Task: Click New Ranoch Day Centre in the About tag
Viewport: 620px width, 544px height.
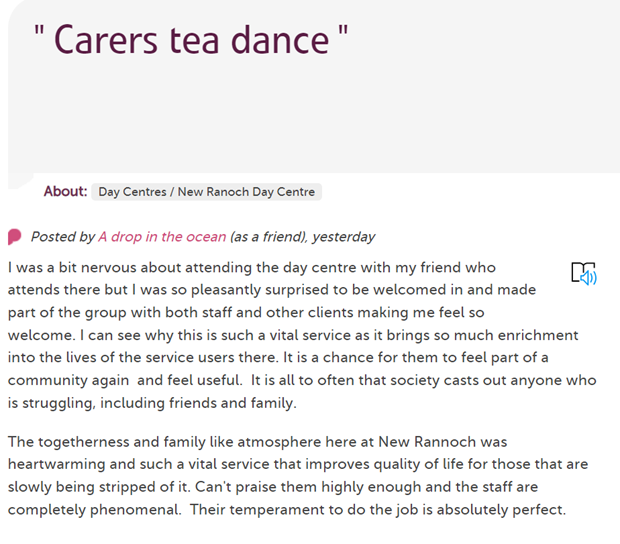Action: [x=246, y=192]
